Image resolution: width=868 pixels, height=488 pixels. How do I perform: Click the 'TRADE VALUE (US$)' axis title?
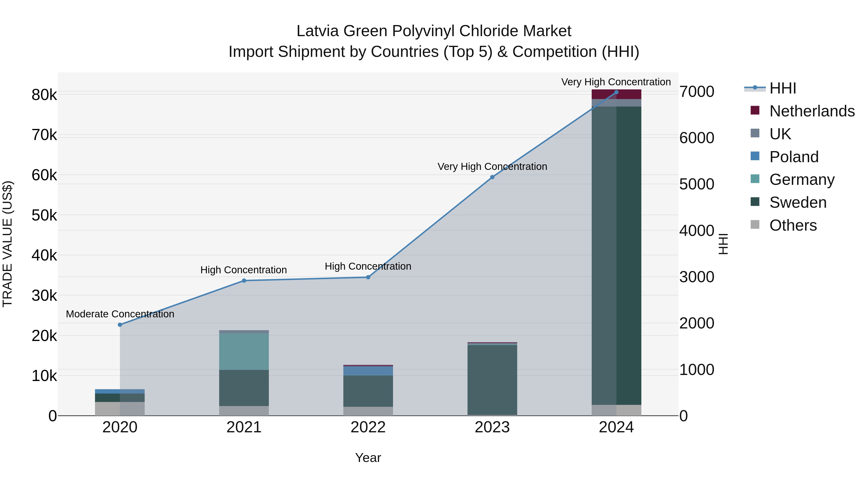click(x=7, y=244)
